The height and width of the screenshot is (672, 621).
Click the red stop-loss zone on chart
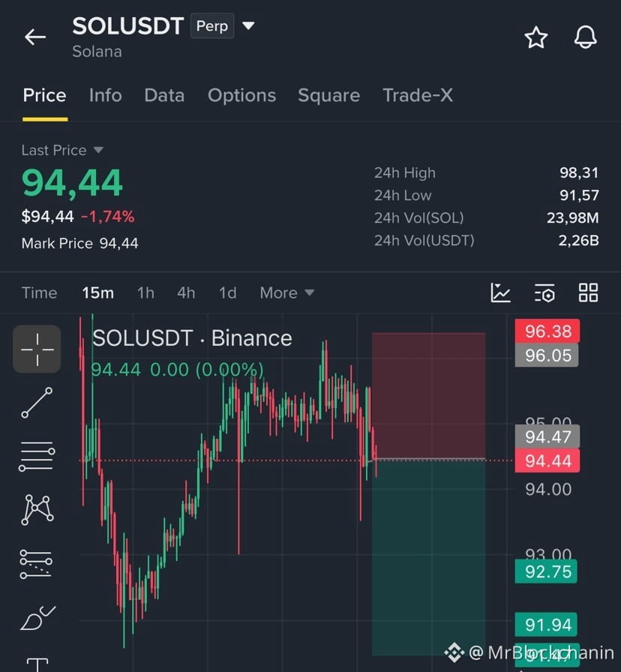(x=428, y=395)
